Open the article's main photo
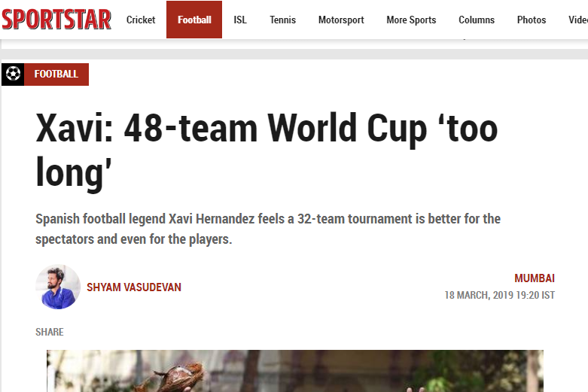This screenshot has height=392, width=588. (x=294, y=371)
